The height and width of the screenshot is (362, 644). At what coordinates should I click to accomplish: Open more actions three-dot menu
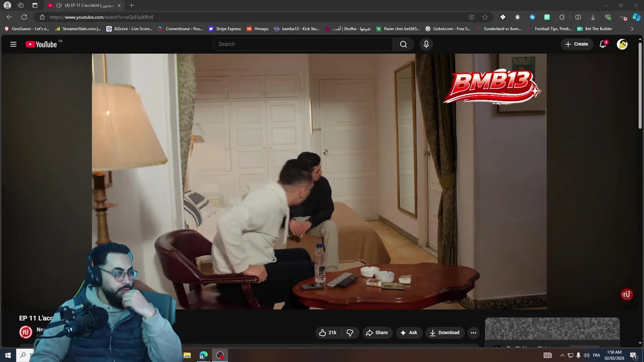[x=473, y=332]
